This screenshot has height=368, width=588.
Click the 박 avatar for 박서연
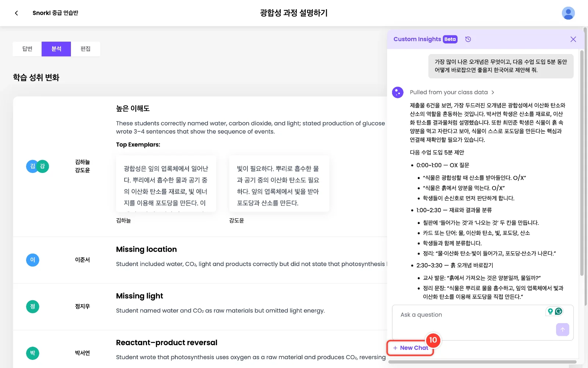click(x=33, y=353)
